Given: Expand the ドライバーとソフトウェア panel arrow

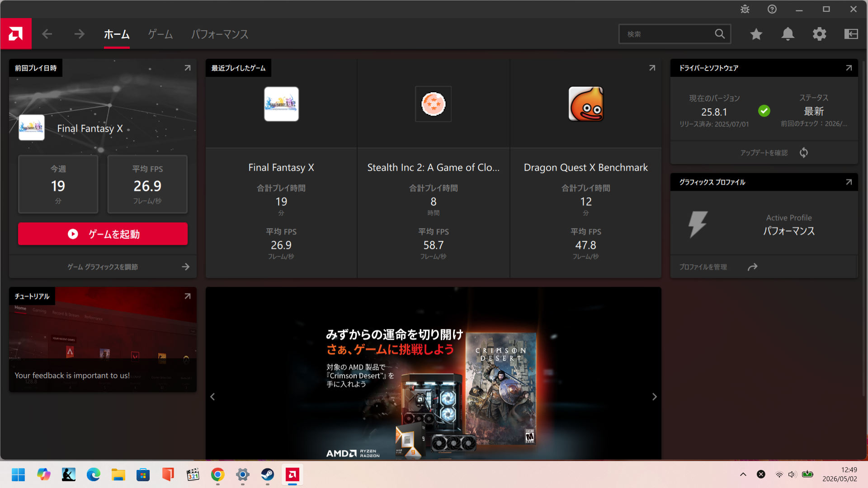Looking at the screenshot, I should pyautogui.click(x=849, y=68).
